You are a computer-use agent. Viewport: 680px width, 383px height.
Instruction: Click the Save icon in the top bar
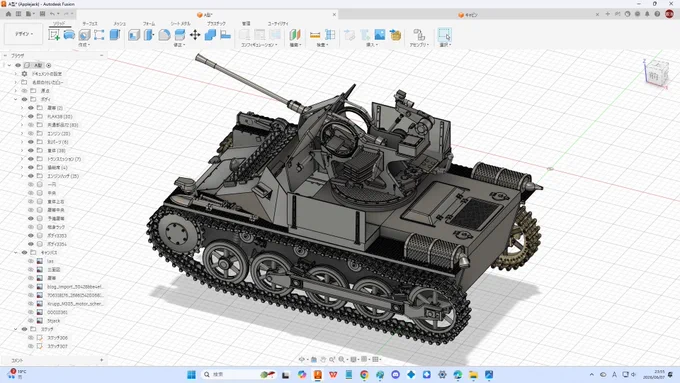tap(42, 14)
